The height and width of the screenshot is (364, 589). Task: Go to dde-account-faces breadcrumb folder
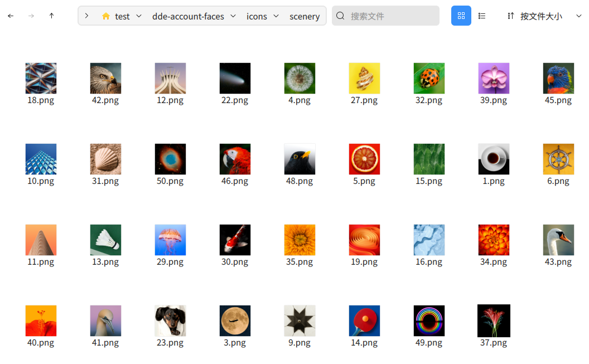[x=188, y=17]
